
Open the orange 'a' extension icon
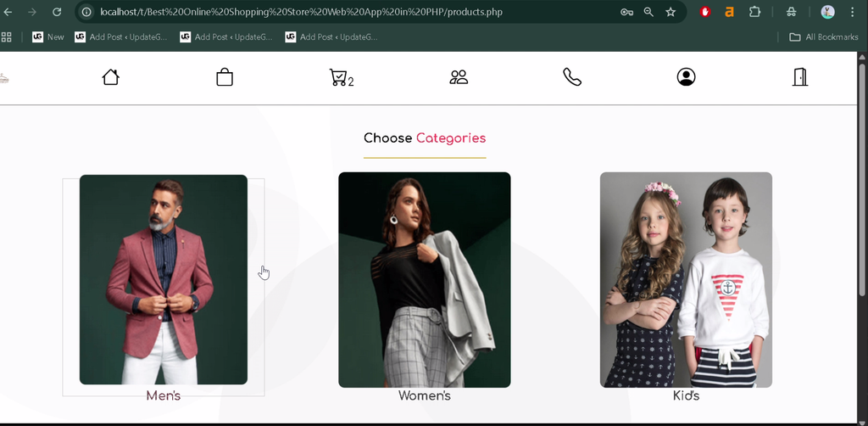coord(730,12)
